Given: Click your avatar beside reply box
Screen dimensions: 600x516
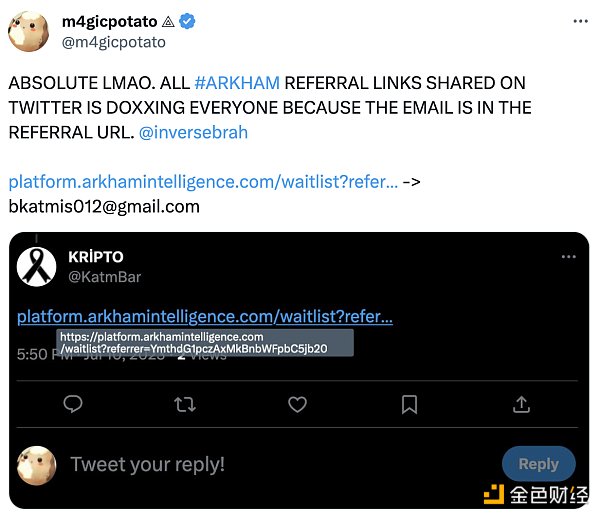Looking at the screenshot, I should (x=38, y=465).
